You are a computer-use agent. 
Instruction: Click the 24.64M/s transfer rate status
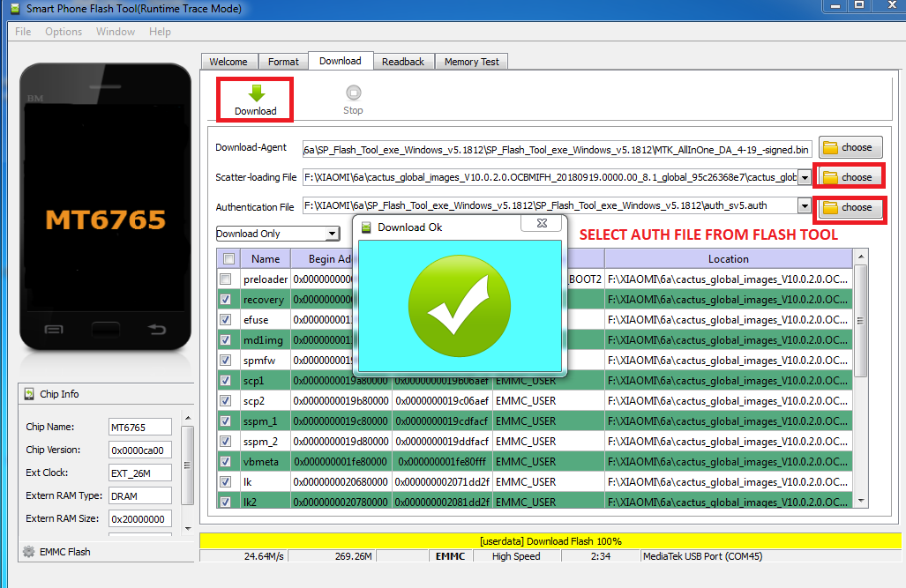264,556
